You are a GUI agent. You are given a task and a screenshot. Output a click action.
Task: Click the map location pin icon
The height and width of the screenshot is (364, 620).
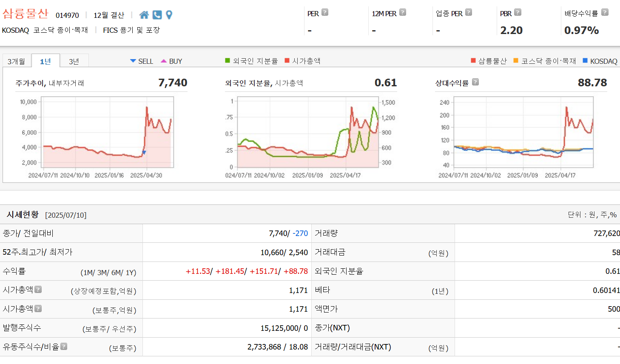tap(169, 15)
